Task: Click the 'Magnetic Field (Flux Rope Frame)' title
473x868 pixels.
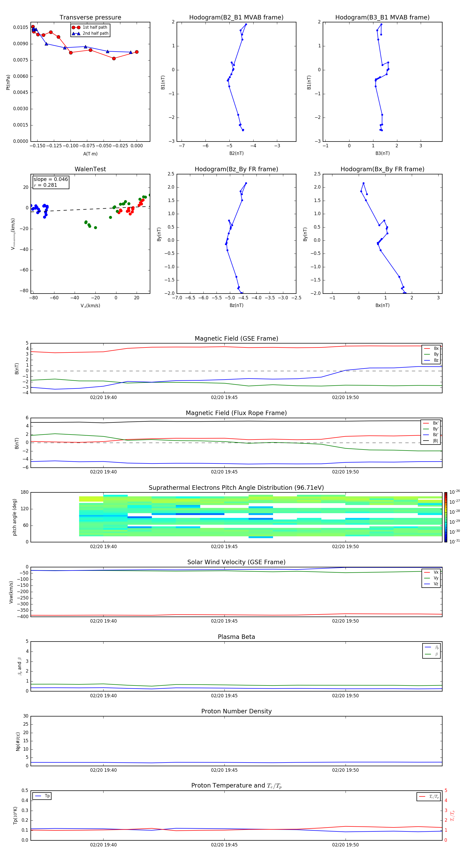Action: point(236,413)
